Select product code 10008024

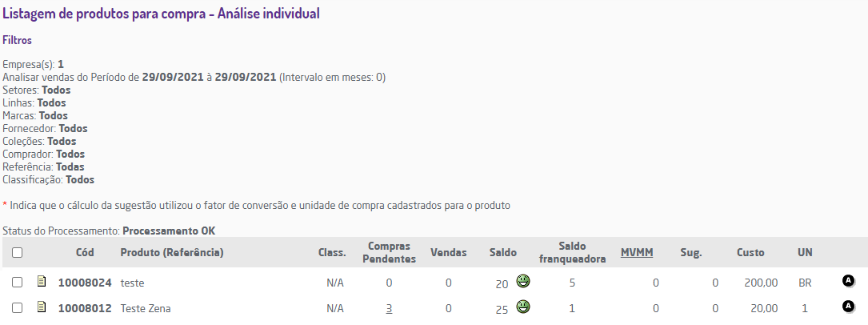click(x=85, y=283)
